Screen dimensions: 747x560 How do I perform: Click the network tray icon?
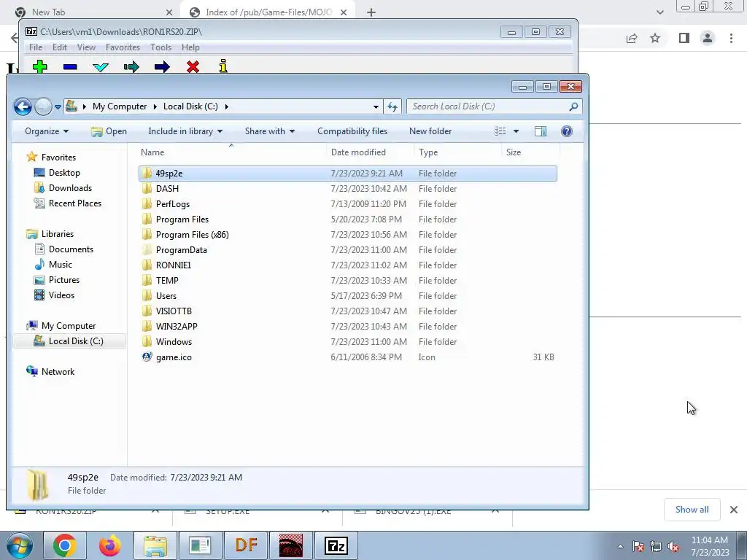pyautogui.click(x=656, y=547)
